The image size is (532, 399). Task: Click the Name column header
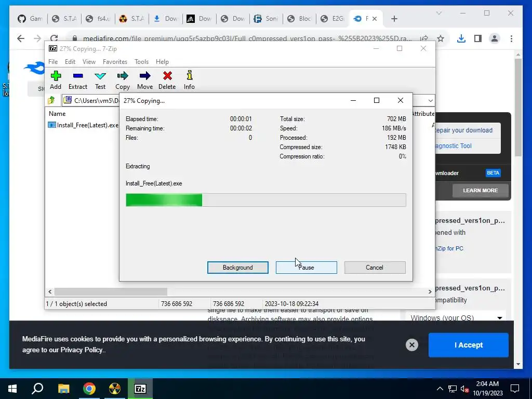(57, 114)
